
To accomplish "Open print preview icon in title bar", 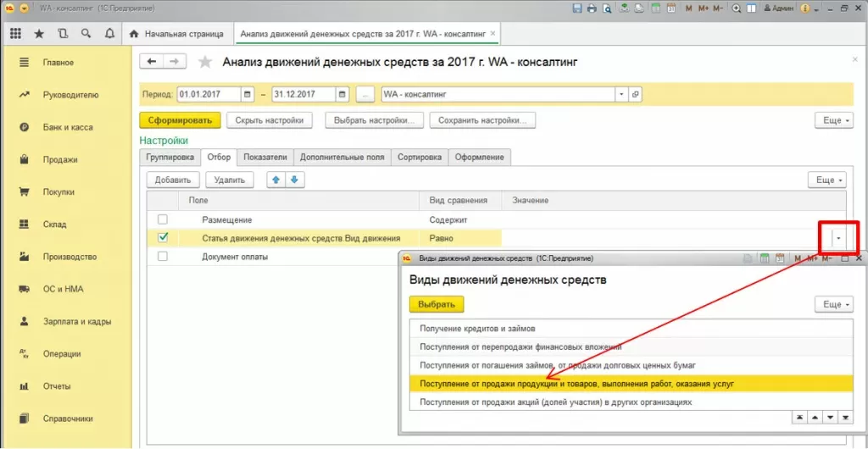I will click(607, 8).
